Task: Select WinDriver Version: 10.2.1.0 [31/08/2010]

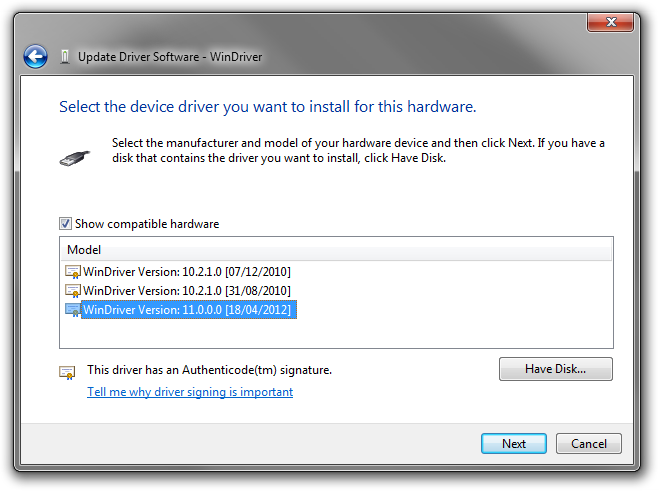Action: 187,291
